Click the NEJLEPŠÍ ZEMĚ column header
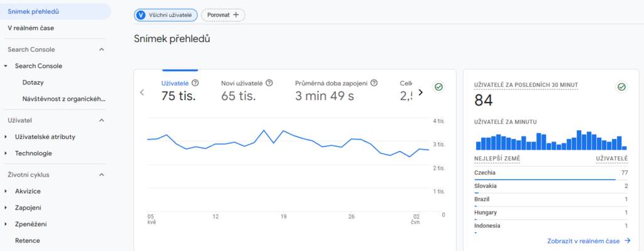644x251 pixels. [x=497, y=159]
